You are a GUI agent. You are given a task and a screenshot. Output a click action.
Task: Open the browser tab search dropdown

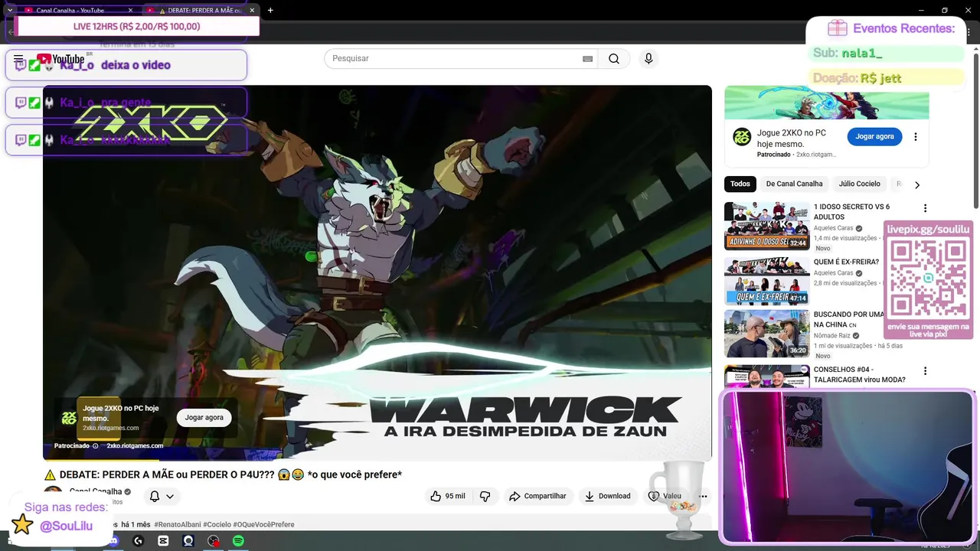(9, 10)
